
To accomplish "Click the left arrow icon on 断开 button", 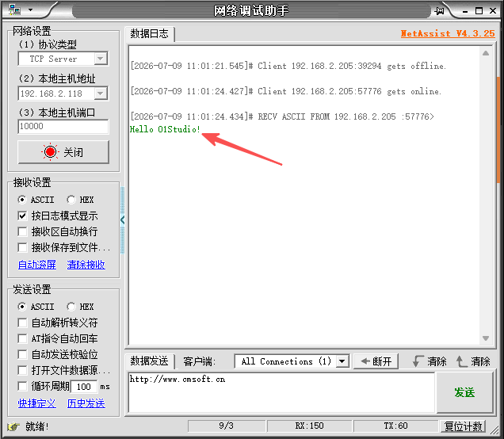I will [x=365, y=361].
